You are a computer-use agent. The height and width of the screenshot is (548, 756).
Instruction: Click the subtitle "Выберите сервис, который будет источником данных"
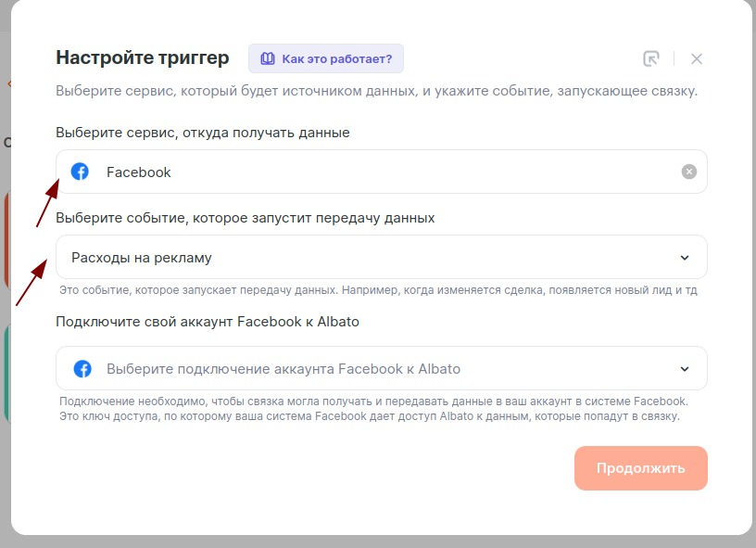point(376,92)
